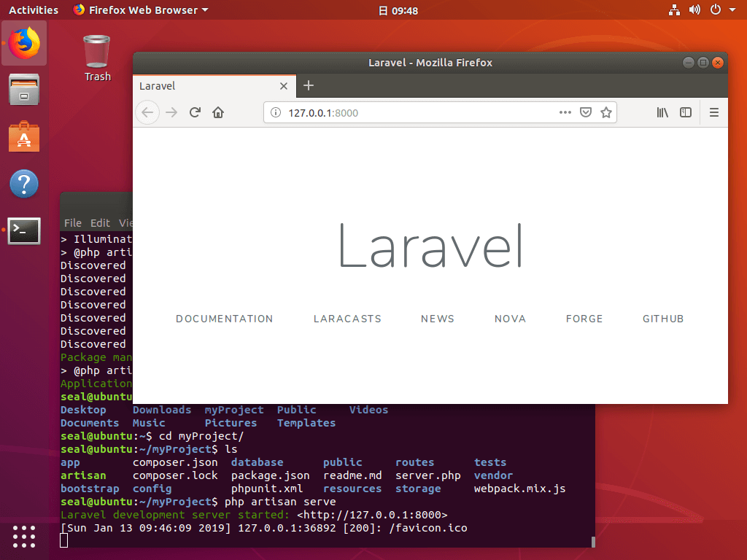Open the Help app from the dock

click(x=24, y=184)
